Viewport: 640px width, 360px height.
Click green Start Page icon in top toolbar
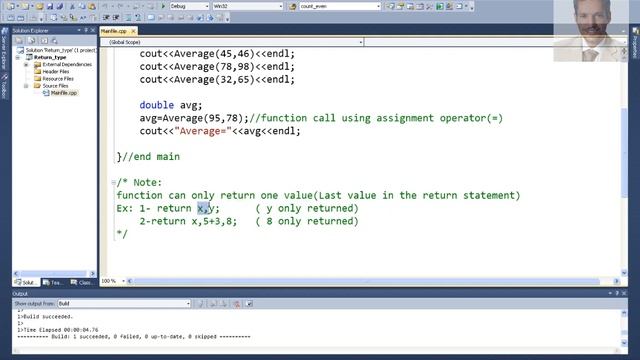(440, 6)
